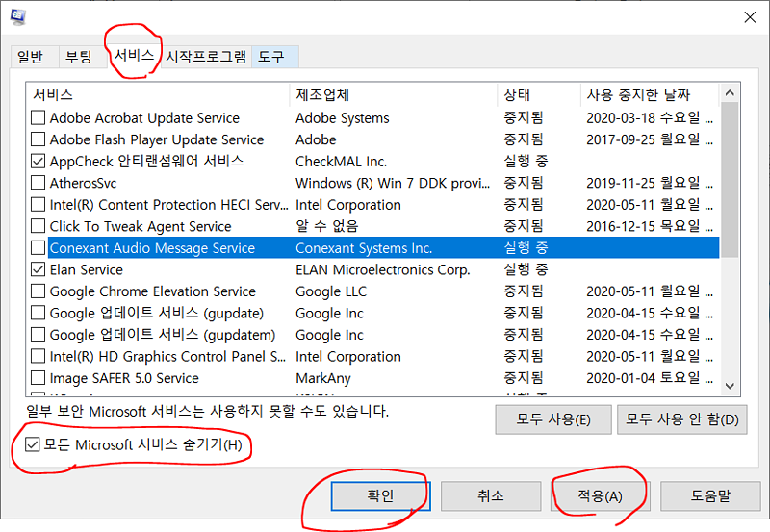Check Intel(R) HD Graphics Control Panel Service box
Image resolution: width=770 pixels, height=532 pixels.
38,356
